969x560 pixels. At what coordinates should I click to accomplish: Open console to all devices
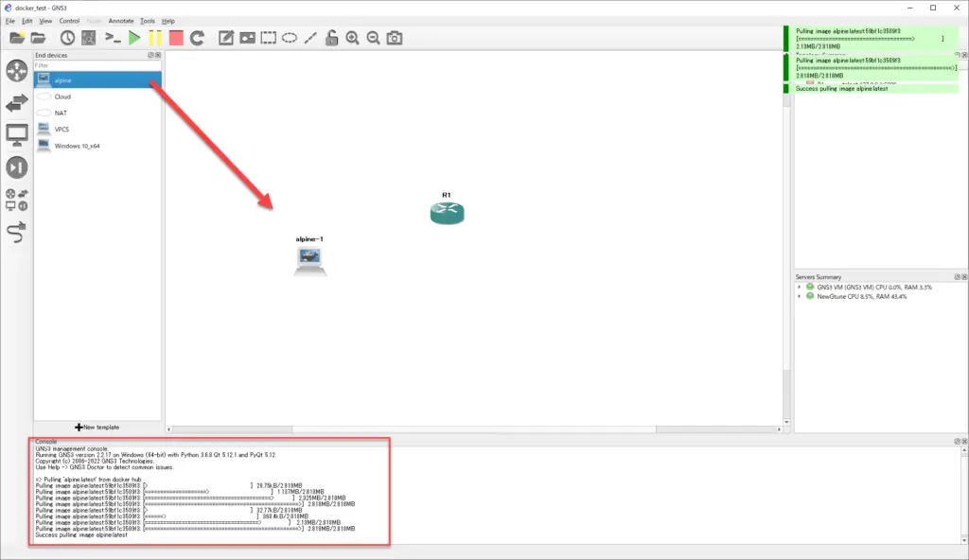(113, 39)
